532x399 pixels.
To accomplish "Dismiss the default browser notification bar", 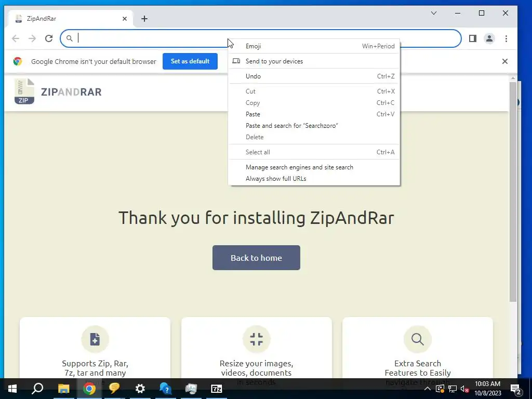I will coord(505,61).
